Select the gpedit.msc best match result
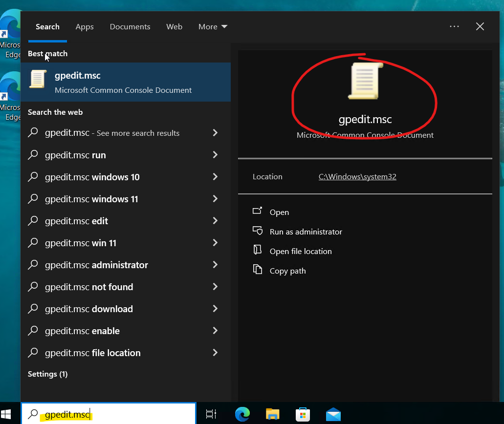The image size is (504, 424). [x=126, y=82]
